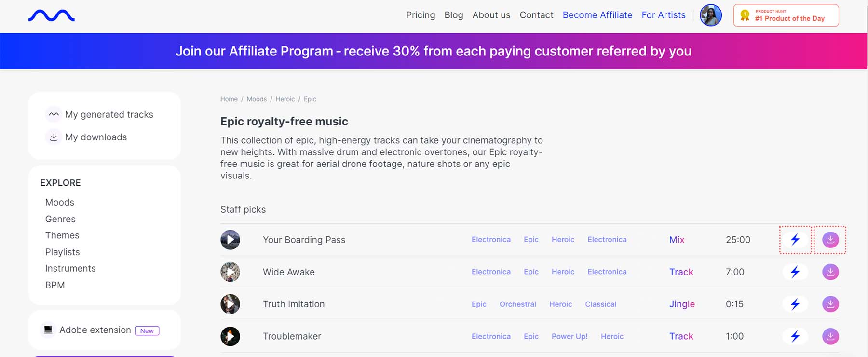Download the Truth Imitation jingle
The height and width of the screenshot is (357, 868).
(x=830, y=304)
